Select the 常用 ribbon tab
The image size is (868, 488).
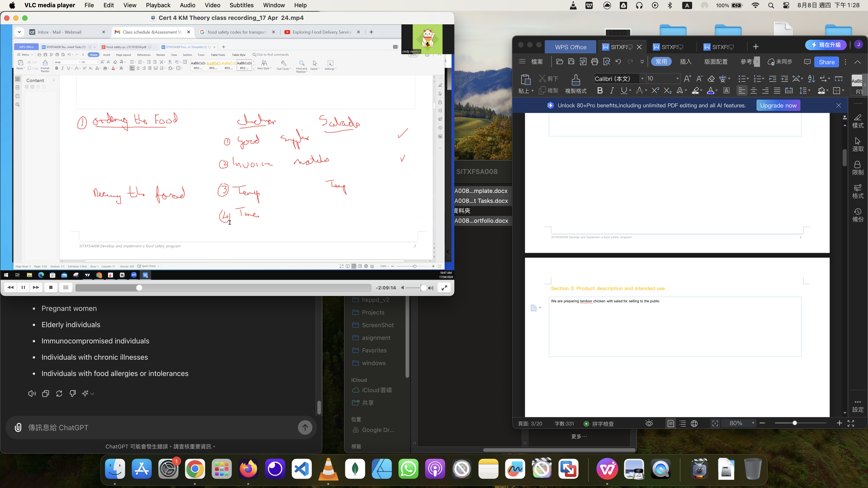[661, 62]
